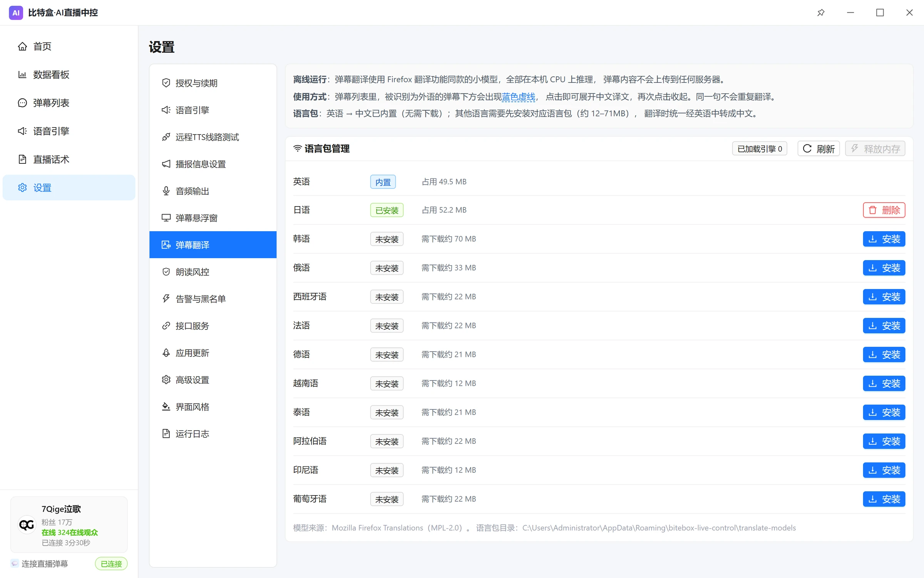This screenshot has width=924, height=578.
Task: Click the 内置 tag beside 英语
Action: 383,182
